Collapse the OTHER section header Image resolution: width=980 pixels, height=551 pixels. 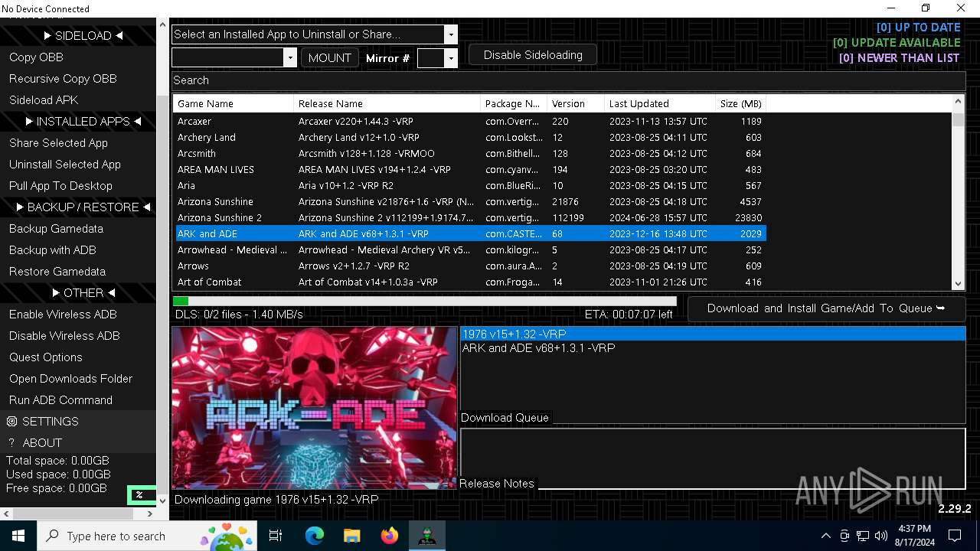coord(83,292)
